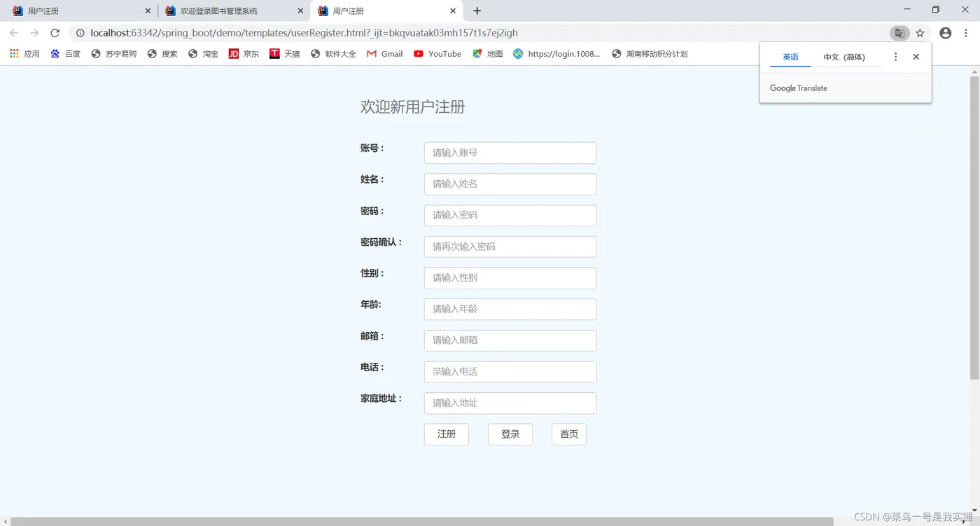Open the Chrome profile avatar
The height and width of the screenshot is (526, 980).
pos(946,33)
